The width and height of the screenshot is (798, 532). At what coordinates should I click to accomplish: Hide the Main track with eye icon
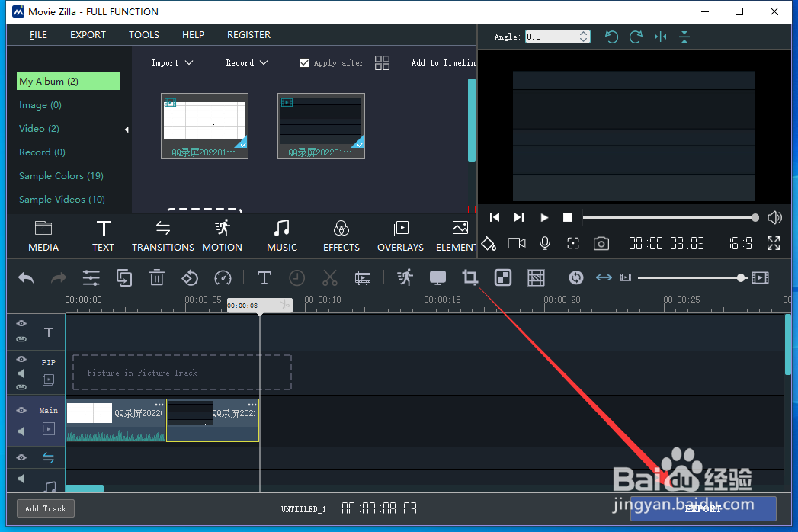coord(21,410)
